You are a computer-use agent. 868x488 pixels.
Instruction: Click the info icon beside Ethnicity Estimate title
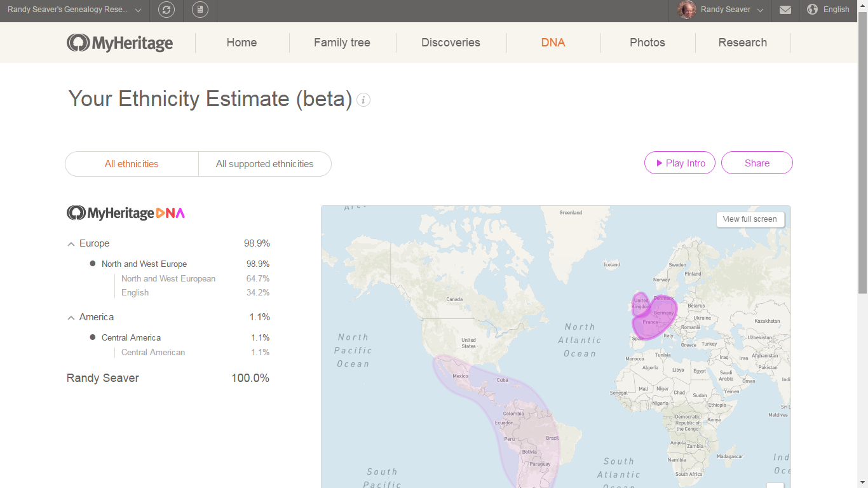point(363,100)
